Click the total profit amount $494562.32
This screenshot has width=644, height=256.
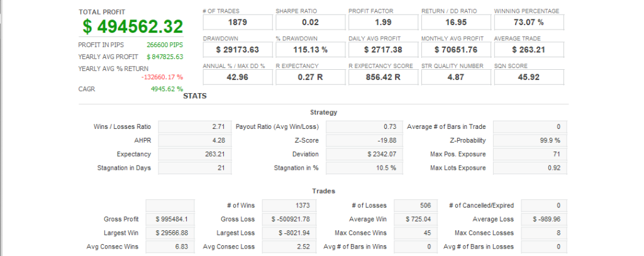tap(132, 26)
